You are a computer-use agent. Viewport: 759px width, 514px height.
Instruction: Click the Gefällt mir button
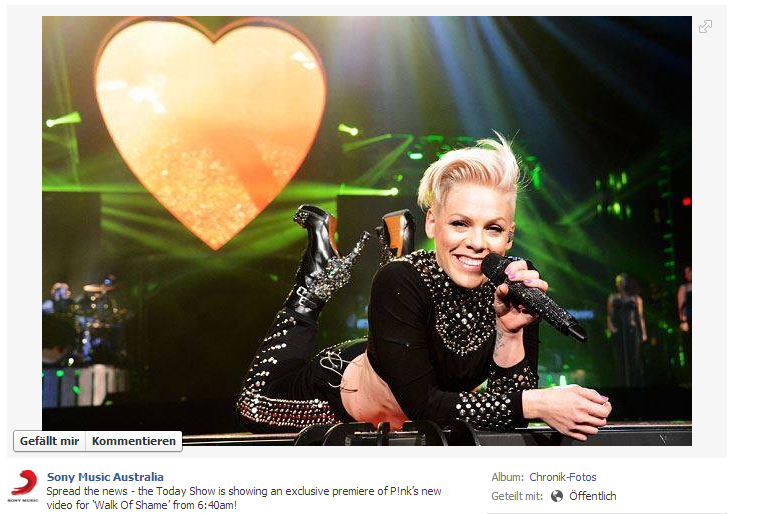pos(49,441)
